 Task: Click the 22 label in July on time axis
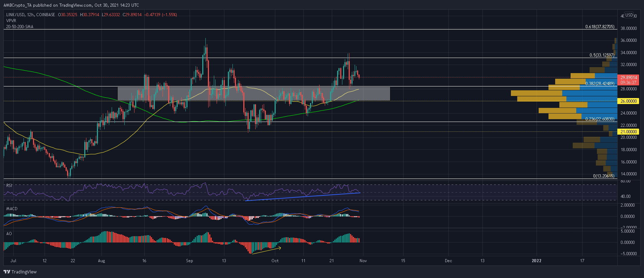click(73, 261)
